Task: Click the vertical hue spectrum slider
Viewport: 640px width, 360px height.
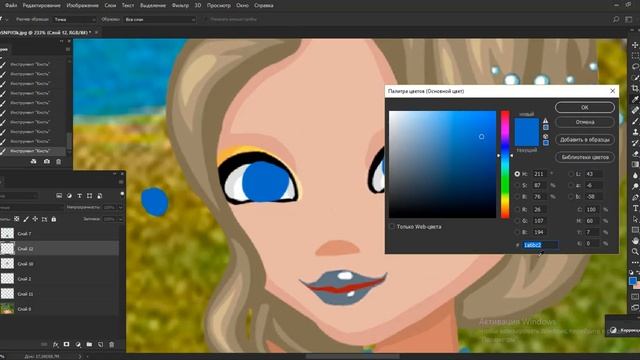Action: point(505,164)
